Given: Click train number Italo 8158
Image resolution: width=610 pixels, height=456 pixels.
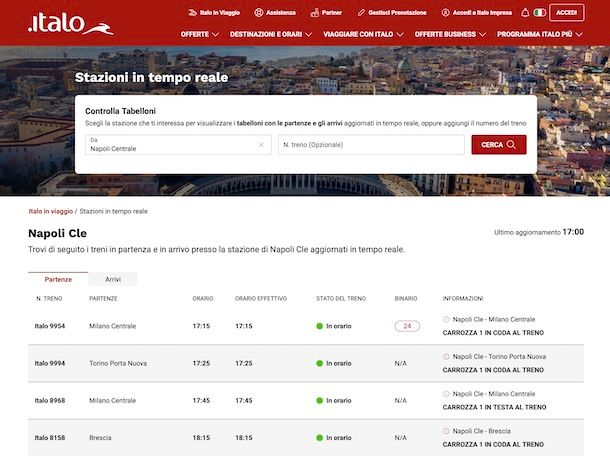Looking at the screenshot, I should (x=50, y=438).
